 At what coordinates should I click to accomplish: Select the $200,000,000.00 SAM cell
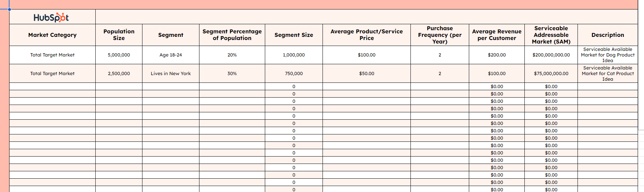click(551, 55)
